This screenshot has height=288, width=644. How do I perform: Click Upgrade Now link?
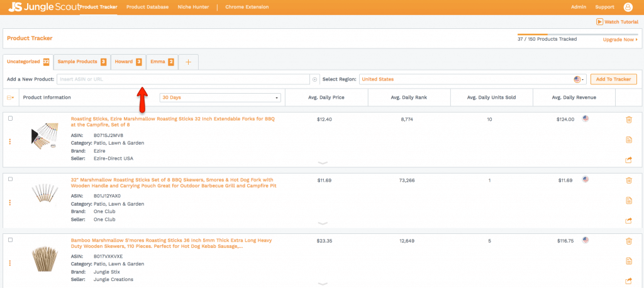pos(620,40)
